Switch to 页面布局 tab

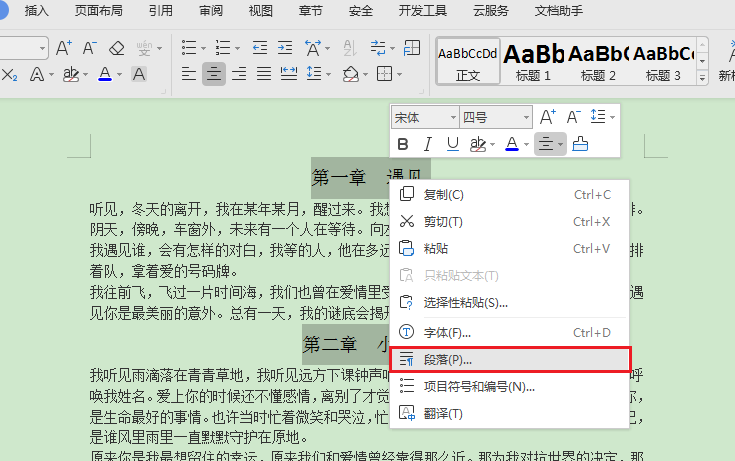click(98, 10)
